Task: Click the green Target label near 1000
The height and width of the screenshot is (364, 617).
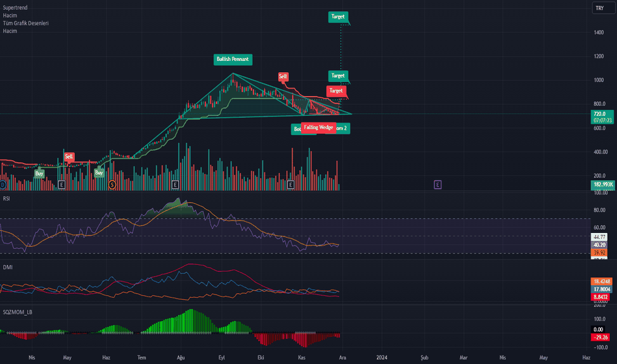Action: [x=338, y=75]
